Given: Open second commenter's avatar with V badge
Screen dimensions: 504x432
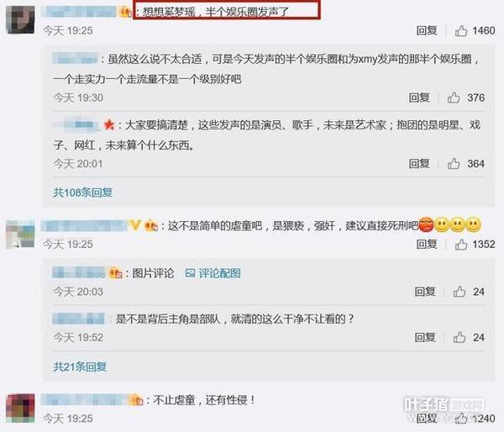Looking at the screenshot, I should click(20, 234).
